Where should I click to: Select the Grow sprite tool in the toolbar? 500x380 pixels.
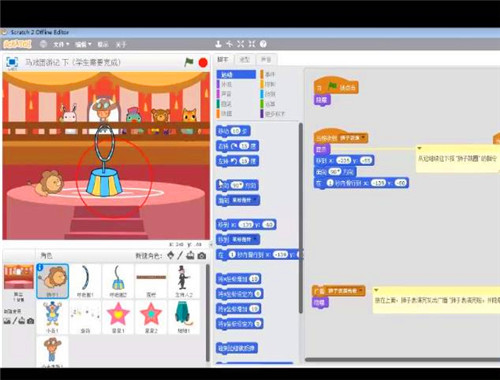(241, 44)
